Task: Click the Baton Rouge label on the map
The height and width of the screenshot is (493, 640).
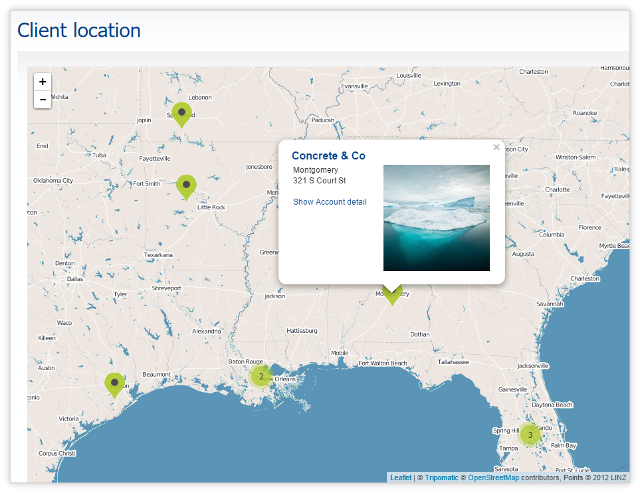Action: [x=246, y=362]
